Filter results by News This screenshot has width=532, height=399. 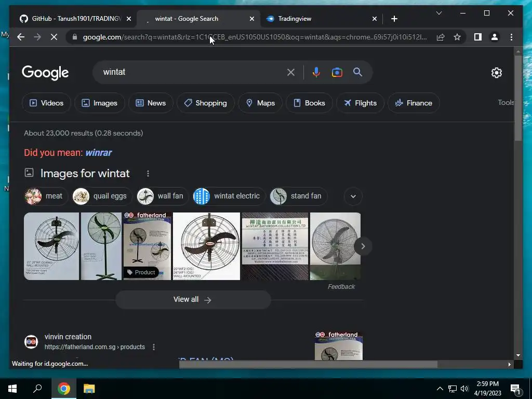click(x=151, y=103)
